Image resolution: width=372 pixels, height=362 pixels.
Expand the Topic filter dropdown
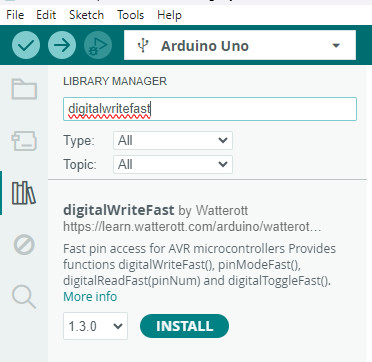pos(173,164)
